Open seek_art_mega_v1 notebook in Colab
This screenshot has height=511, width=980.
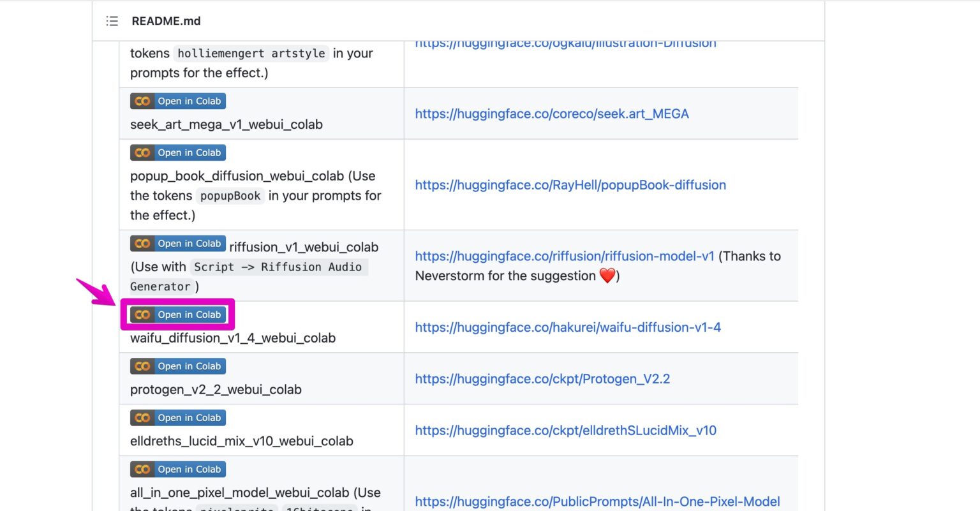click(177, 101)
